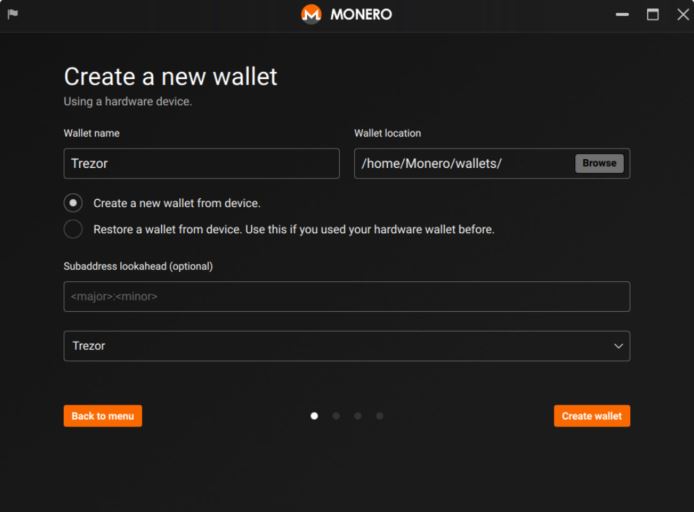
Task: Jump to the second wizard step dot
Action: tap(336, 416)
